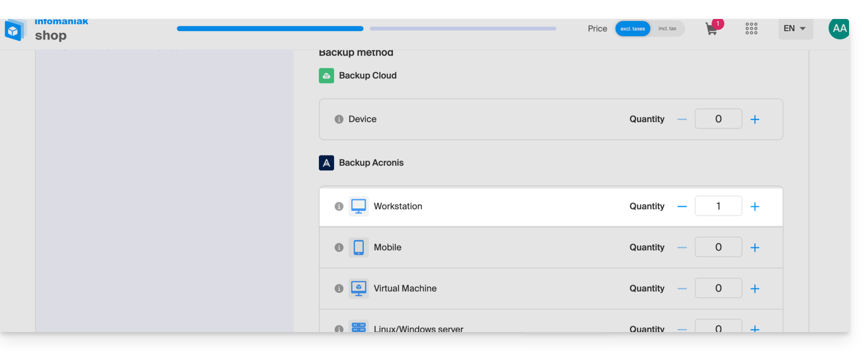Open the shopping cart icon
The height and width of the screenshot is (351, 868).
712,29
